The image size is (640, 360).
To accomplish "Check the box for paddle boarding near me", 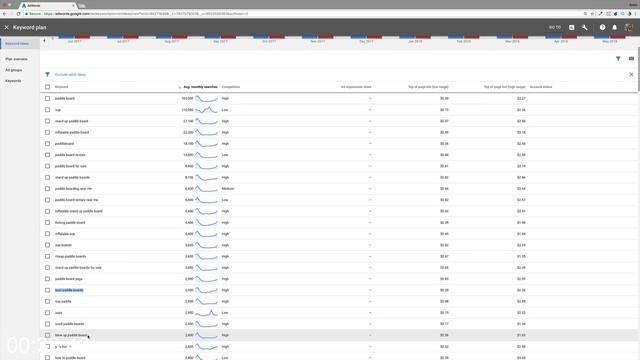I will 47,189.
